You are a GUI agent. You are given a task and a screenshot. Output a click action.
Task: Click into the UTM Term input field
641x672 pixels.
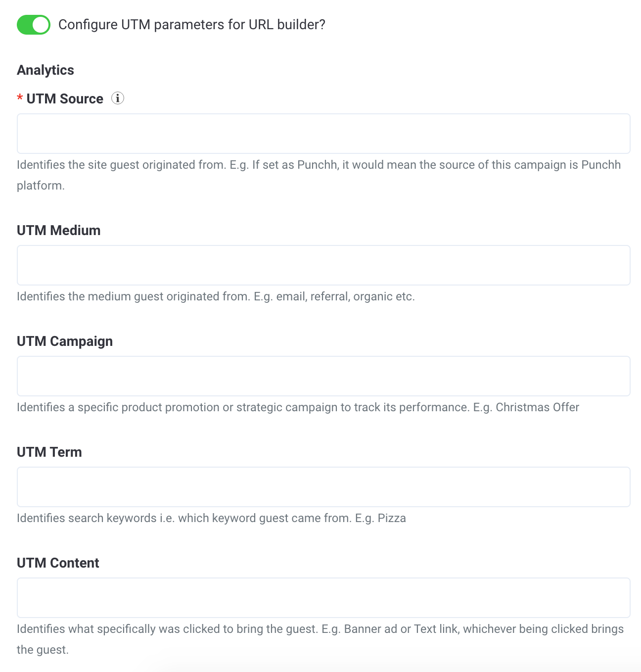coord(323,487)
